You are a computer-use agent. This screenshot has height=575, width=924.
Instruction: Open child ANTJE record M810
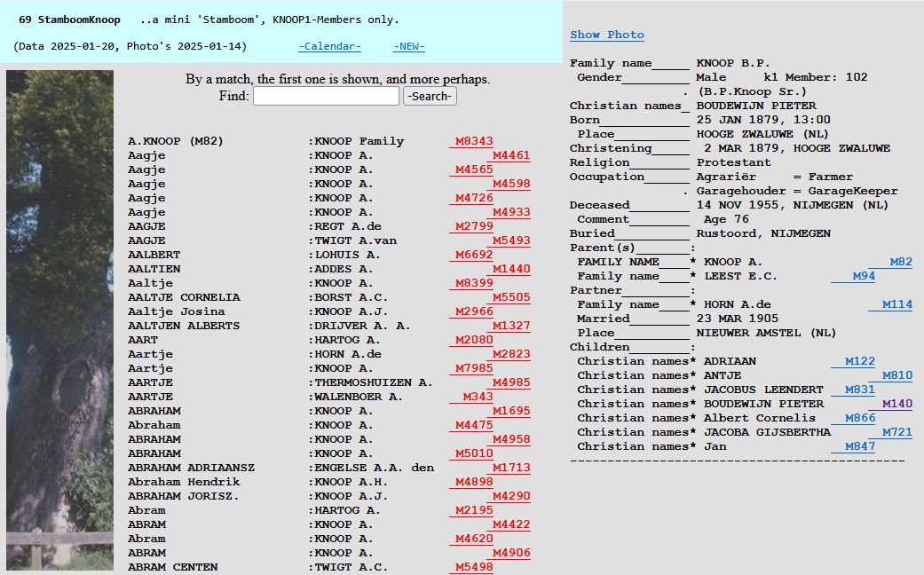point(898,375)
